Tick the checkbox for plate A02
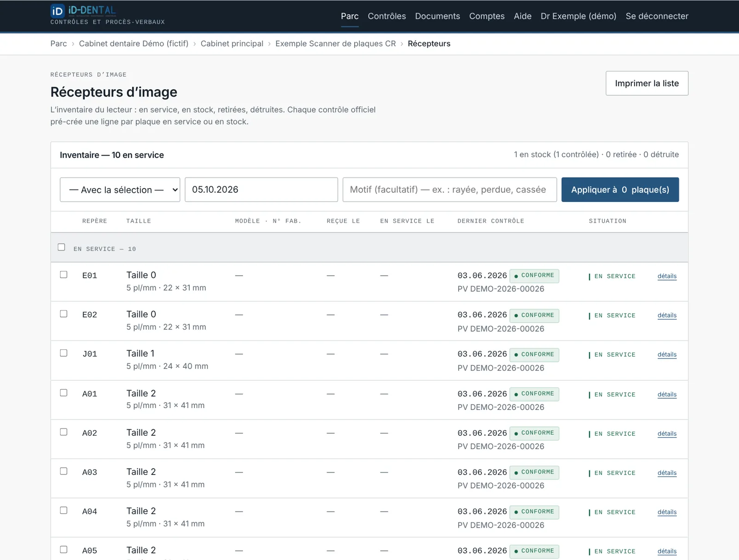The width and height of the screenshot is (739, 560). click(x=64, y=432)
